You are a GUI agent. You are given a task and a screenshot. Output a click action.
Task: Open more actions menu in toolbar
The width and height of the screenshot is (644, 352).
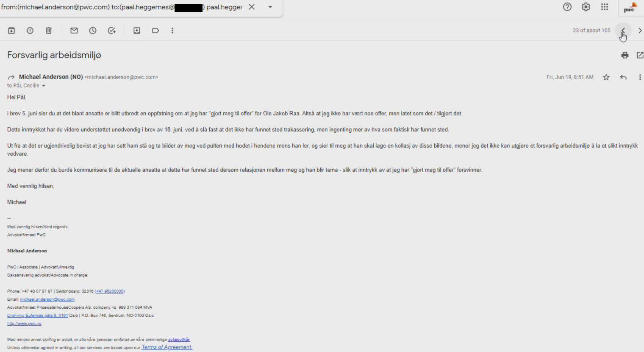(172, 31)
